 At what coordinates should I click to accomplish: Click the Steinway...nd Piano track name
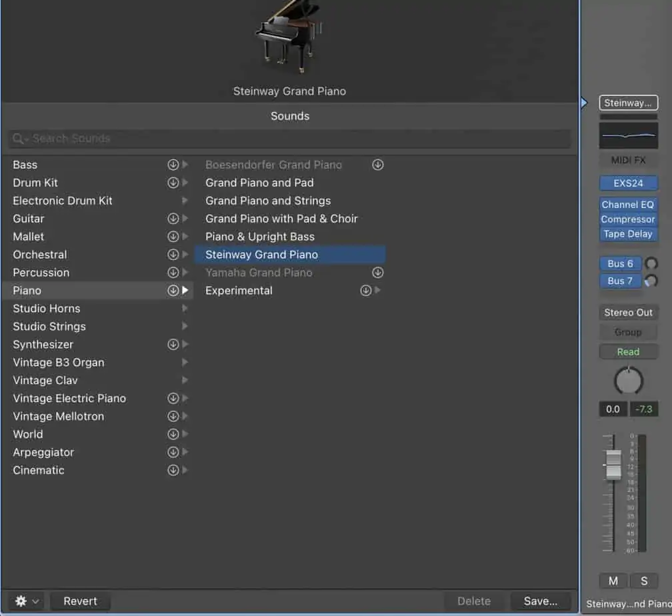(629, 604)
